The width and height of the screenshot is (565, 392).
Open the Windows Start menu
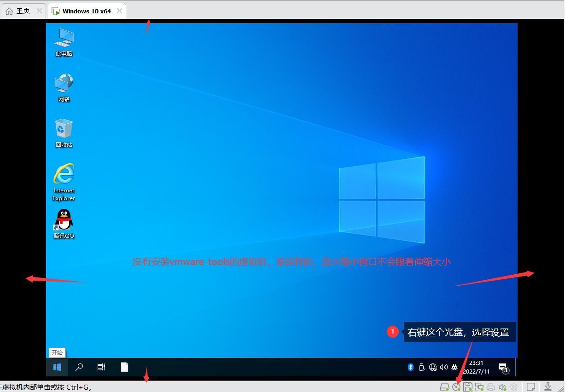pyautogui.click(x=57, y=367)
